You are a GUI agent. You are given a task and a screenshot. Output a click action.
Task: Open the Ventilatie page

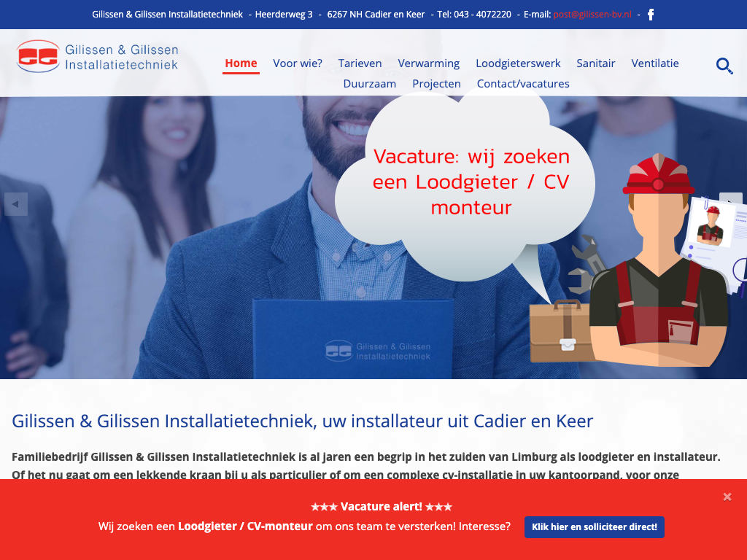tap(655, 63)
